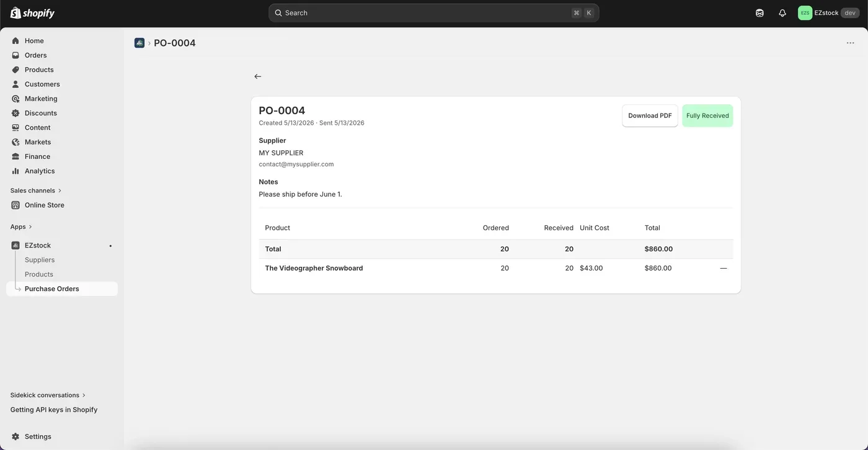Expand Sidekick conversations list
The width and height of the screenshot is (868, 450).
coord(48,395)
